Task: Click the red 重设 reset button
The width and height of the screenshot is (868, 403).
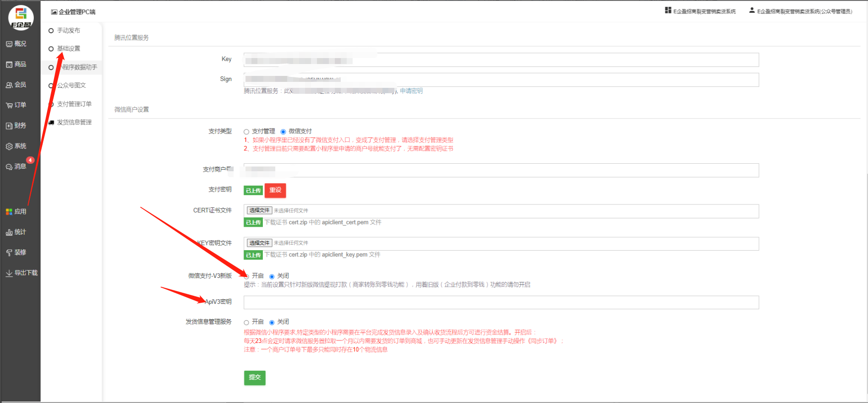Action: (x=275, y=191)
